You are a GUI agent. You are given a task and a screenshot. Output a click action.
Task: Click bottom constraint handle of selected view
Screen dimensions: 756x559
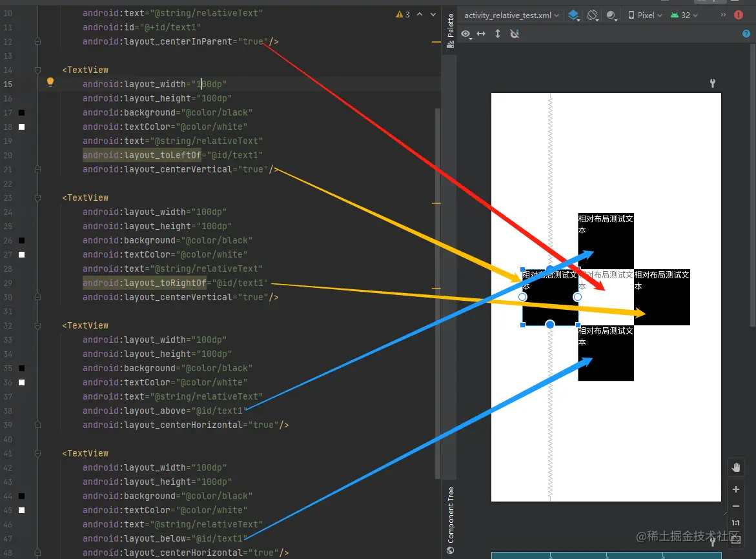[x=550, y=324]
